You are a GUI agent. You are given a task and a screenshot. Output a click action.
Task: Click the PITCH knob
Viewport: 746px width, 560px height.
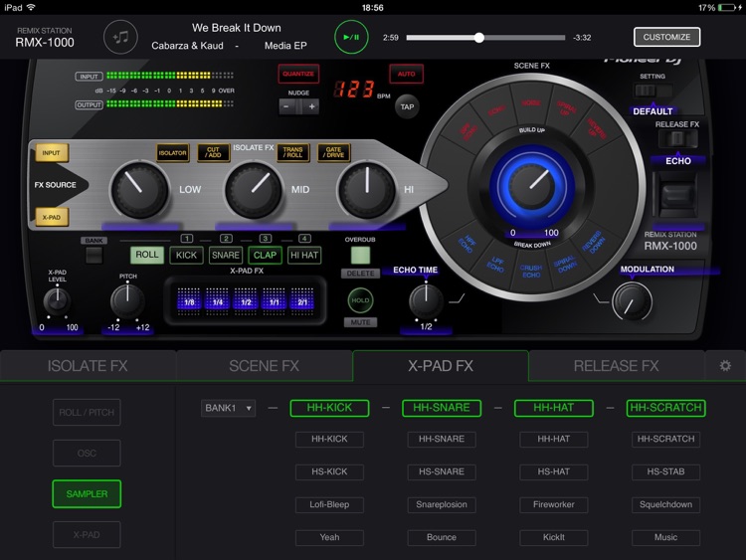click(127, 301)
